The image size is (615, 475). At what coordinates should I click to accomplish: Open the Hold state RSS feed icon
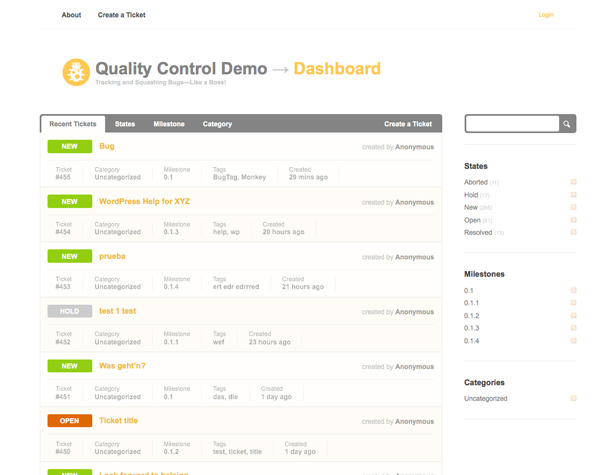pyautogui.click(x=573, y=195)
